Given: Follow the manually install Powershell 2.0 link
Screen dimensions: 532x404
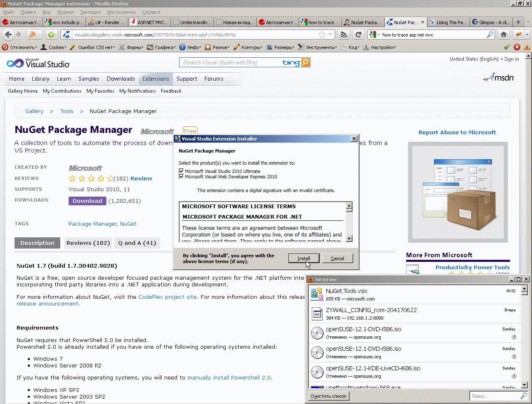Looking at the screenshot, I should tap(229, 378).
